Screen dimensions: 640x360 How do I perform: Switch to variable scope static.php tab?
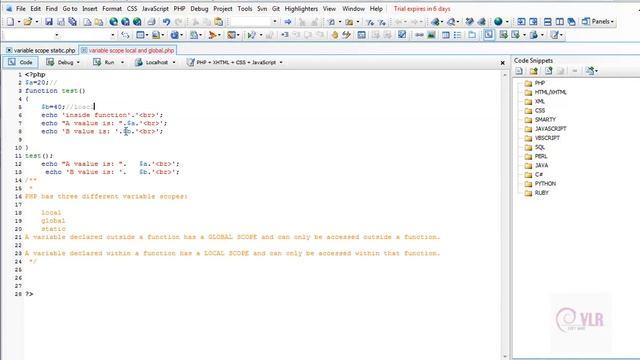(x=41, y=50)
